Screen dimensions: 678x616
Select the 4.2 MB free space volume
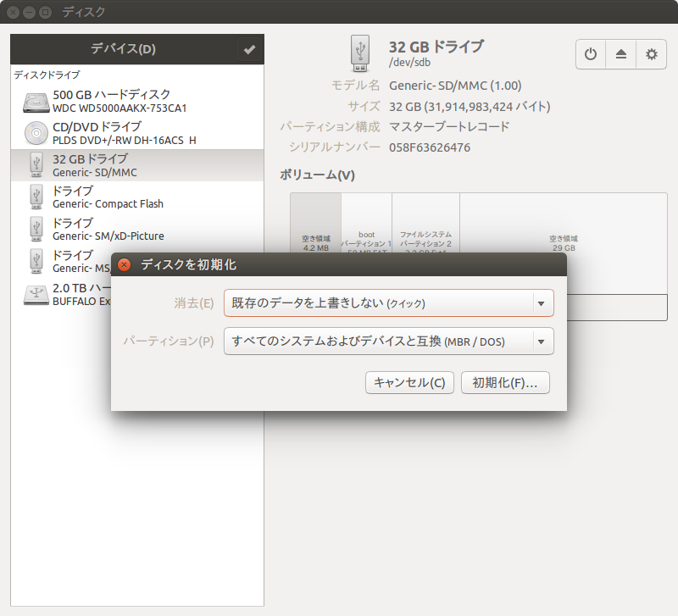click(315, 223)
